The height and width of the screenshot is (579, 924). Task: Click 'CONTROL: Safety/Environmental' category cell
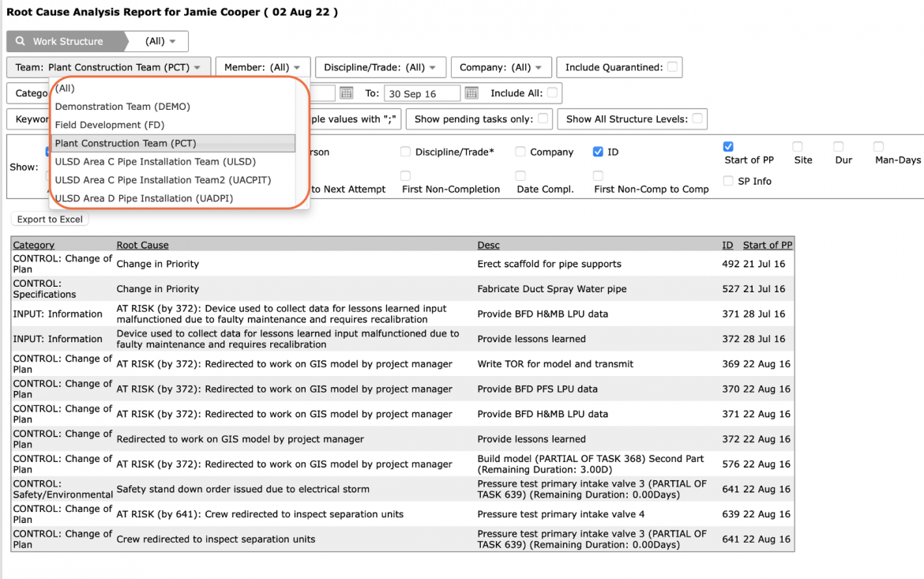coord(62,489)
